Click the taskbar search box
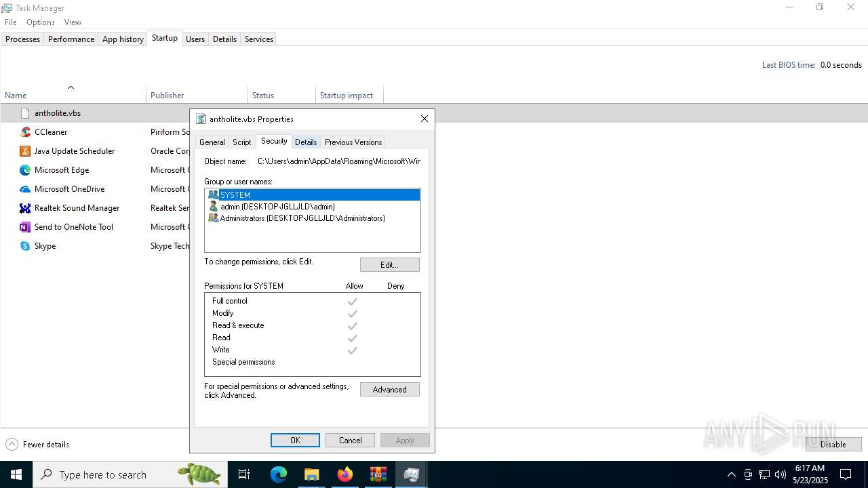Screen dimensions: 868x488 point(130,474)
